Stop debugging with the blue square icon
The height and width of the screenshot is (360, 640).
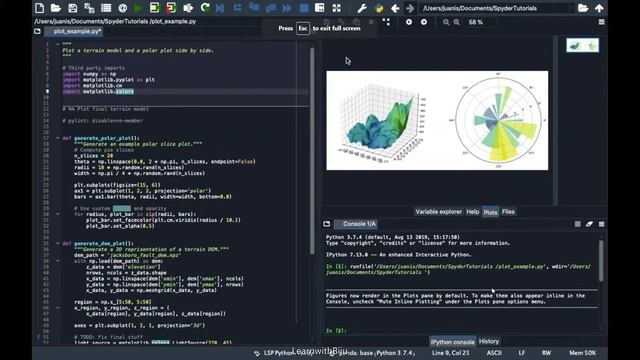coord(304,8)
